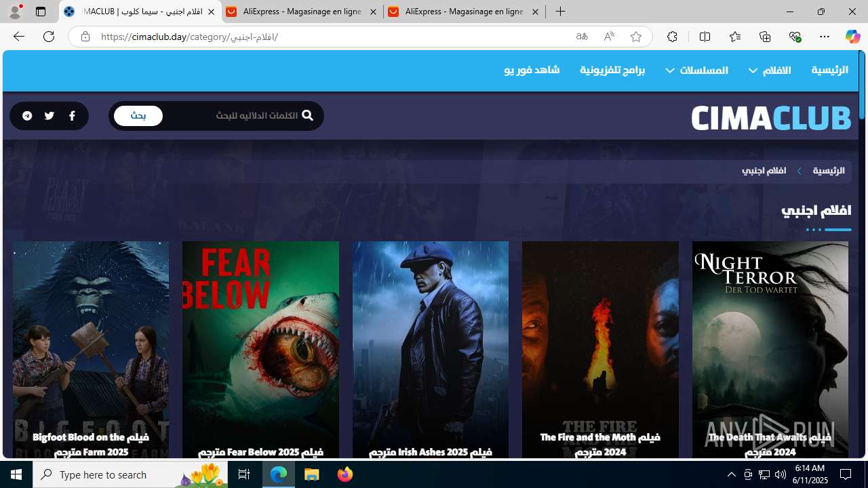Open the Copilot sidebar icon
868x488 pixels.
click(852, 37)
